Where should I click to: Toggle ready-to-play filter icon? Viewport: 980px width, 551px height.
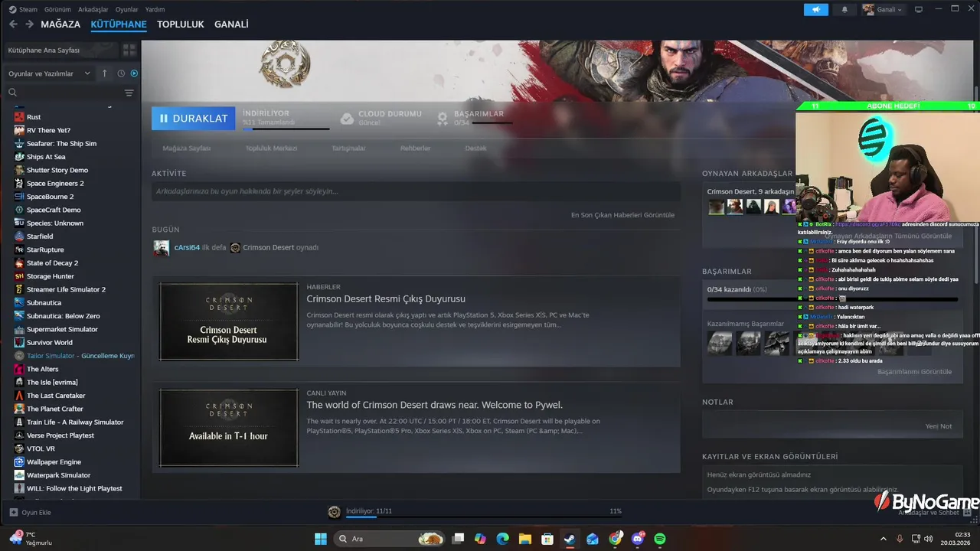[x=134, y=73]
